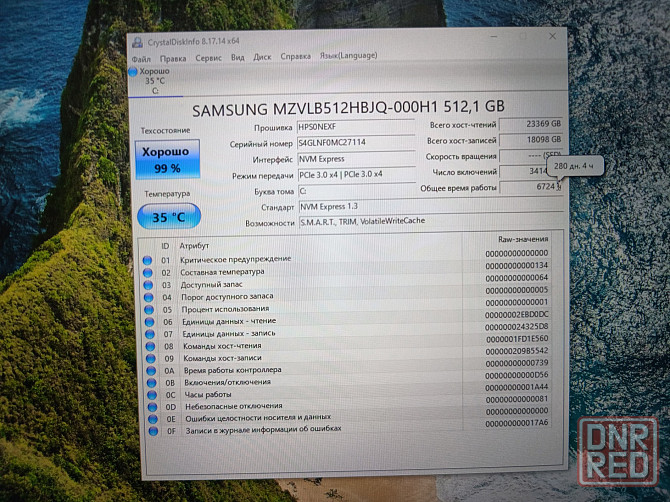Click the Буква тома field C:

pos(357,191)
